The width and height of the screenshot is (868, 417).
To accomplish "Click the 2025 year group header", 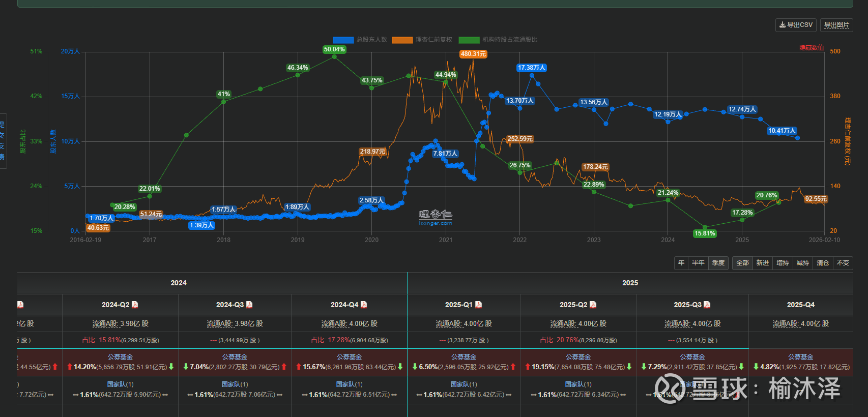I will (630, 283).
